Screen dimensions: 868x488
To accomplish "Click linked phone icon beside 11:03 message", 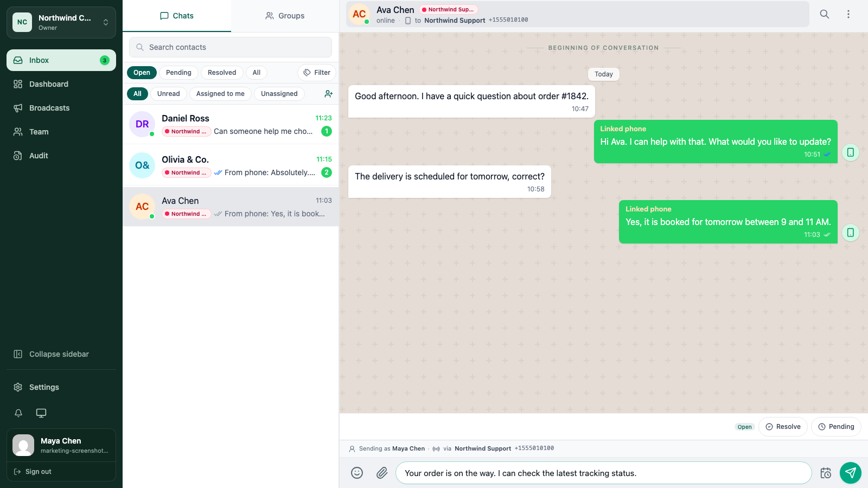I will click(x=851, y=233).
